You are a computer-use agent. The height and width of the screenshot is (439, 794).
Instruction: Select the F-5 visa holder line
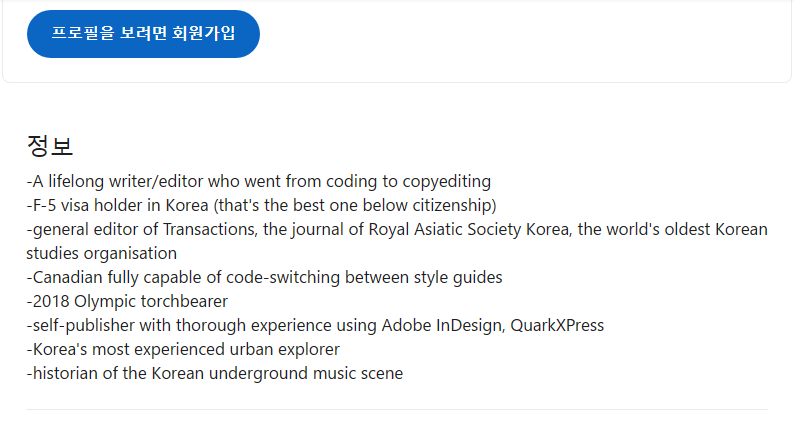261,206
